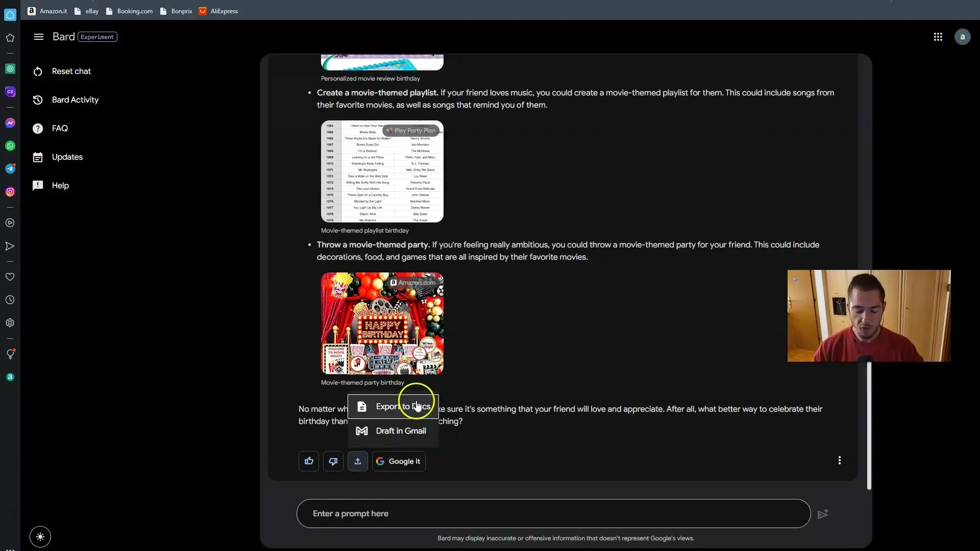The image size is (980, 551).
Task: Open the sidebar heart pinboards icon
Action: [10, 277]
